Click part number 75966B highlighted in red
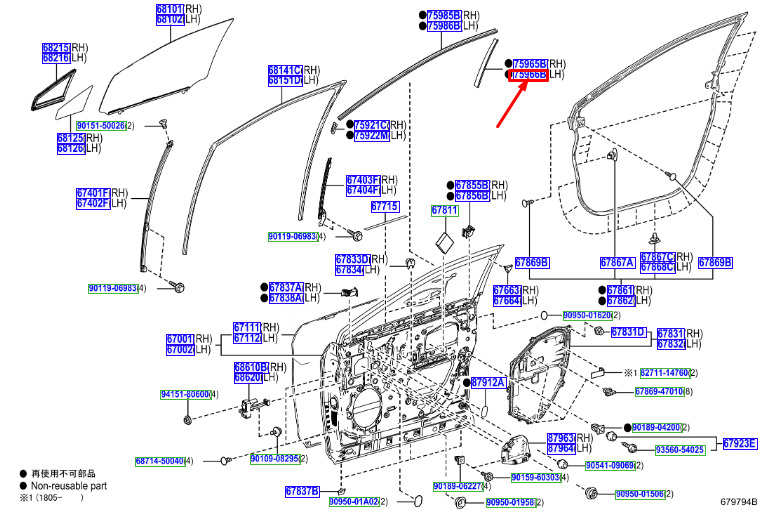The width and height of the screenshot is (760, 515). [528, 75]
